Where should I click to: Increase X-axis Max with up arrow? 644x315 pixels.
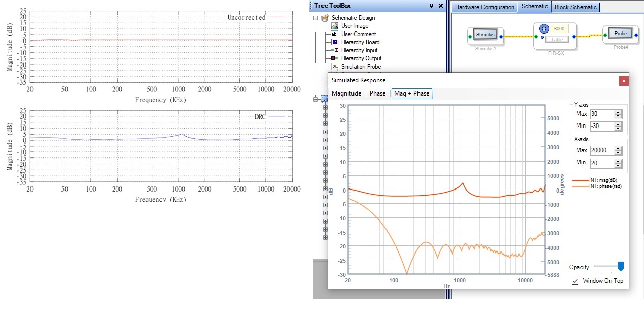click(x=618, y=149)
